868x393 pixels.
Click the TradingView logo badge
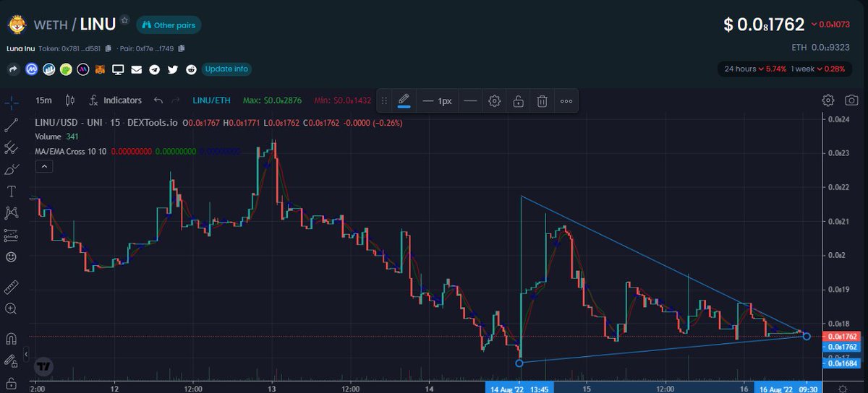click(44, 366)
